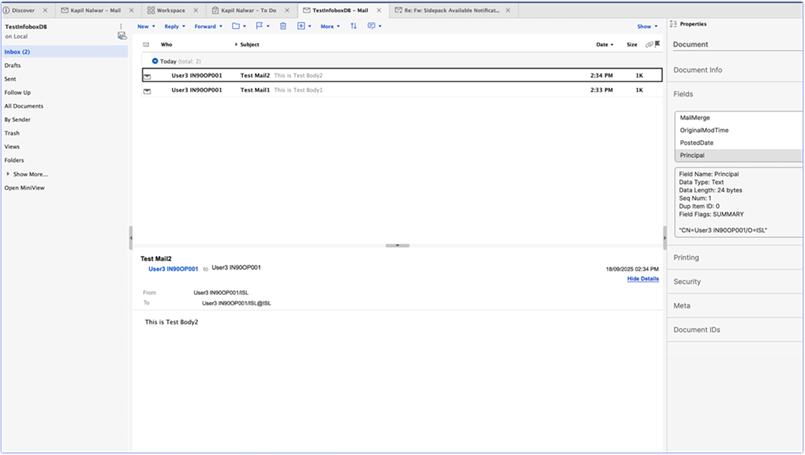Select the Principal field
The image size is (805, 455).
coord(738,155)
